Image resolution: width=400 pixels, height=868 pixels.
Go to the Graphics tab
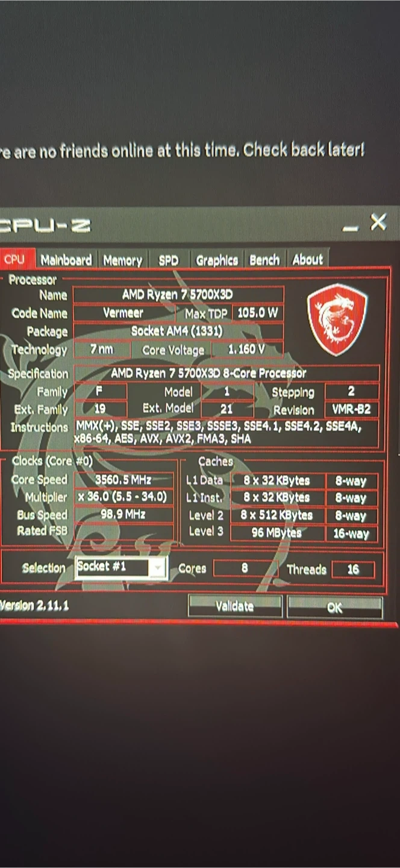point(217,260)
